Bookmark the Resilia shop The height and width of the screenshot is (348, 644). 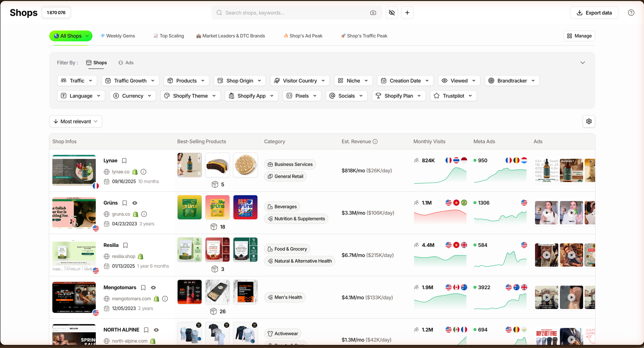point(126,245)
